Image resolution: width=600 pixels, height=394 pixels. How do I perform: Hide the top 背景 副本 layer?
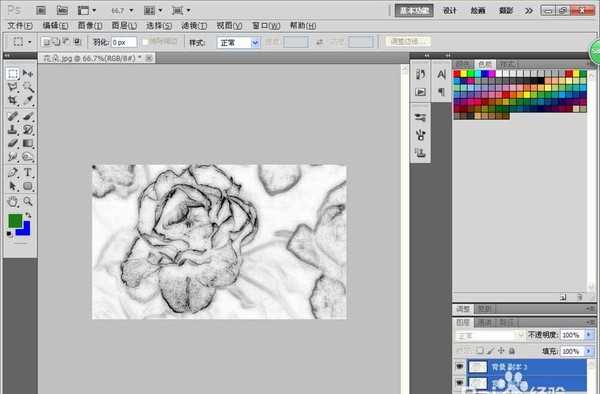(460, 367)
